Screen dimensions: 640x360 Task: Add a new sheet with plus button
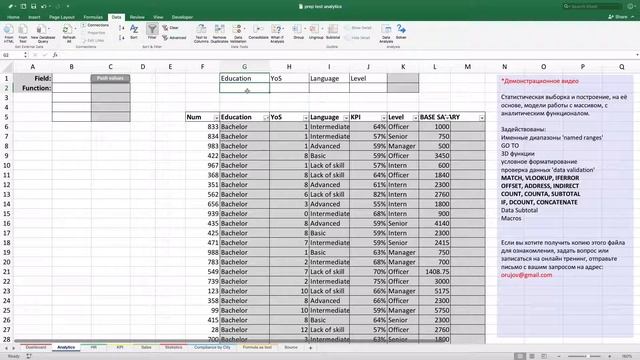click(310, 348)
